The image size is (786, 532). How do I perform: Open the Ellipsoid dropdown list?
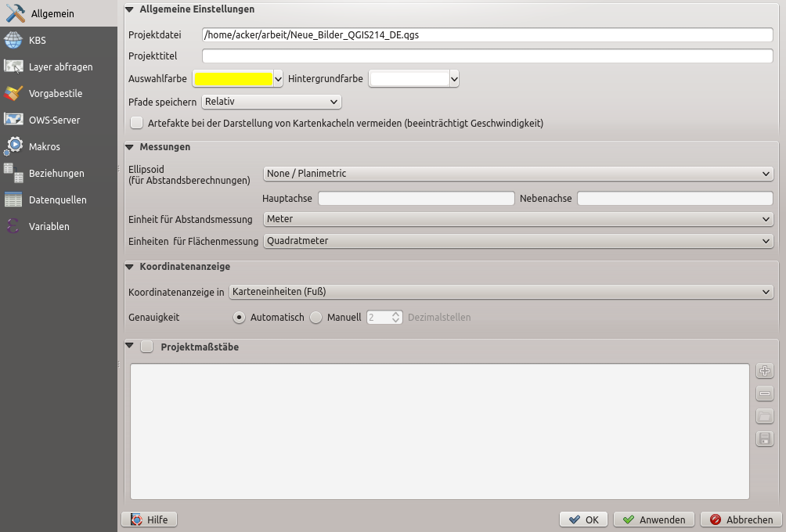coord(517,174)
